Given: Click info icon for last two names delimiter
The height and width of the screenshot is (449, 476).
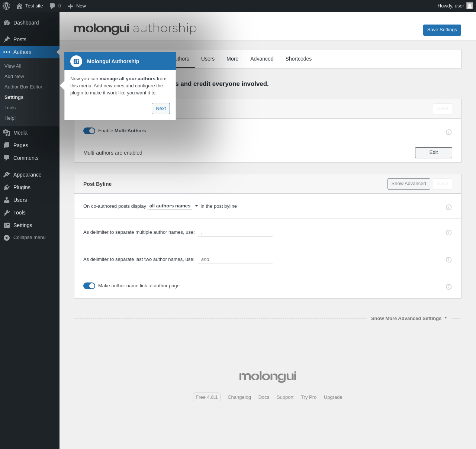Looking at the screenshot, I should click(x=449, y=260).
